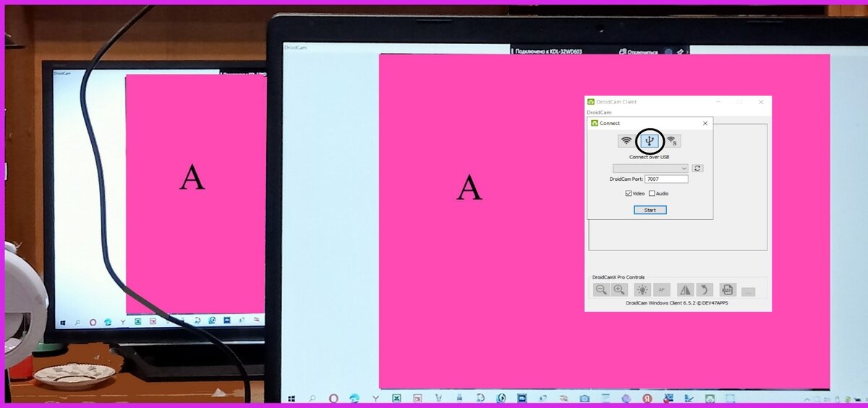Screen dimensions: 868x408
Task: Click the brightness/LED flash Pro control
Action: (642, 289)
